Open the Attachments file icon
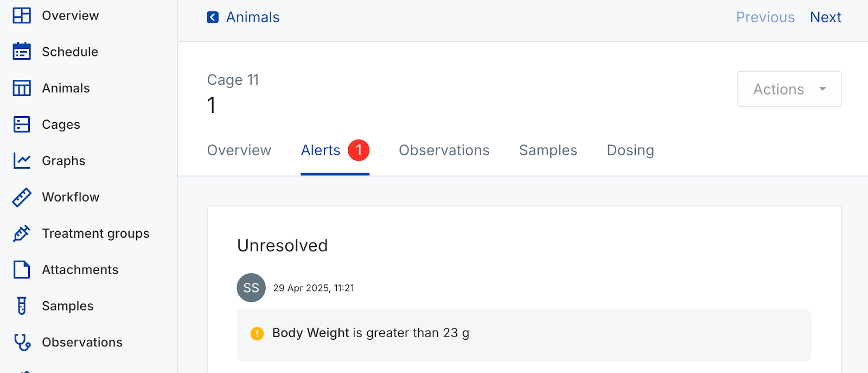The width and height of the screenshot is (868, 373). [22, 270]
